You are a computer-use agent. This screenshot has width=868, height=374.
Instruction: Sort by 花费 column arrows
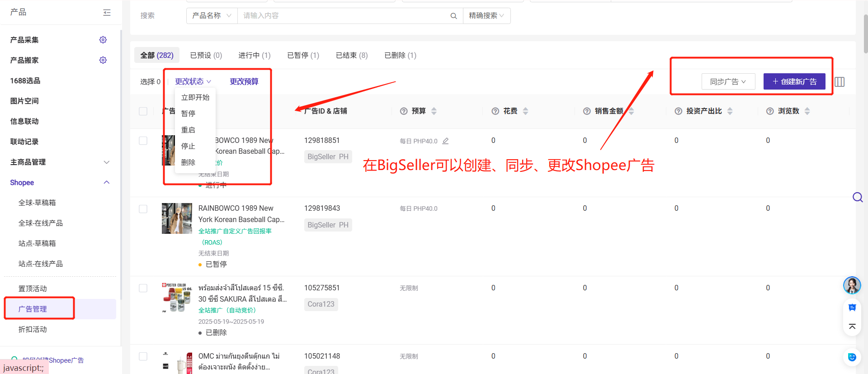525,111
